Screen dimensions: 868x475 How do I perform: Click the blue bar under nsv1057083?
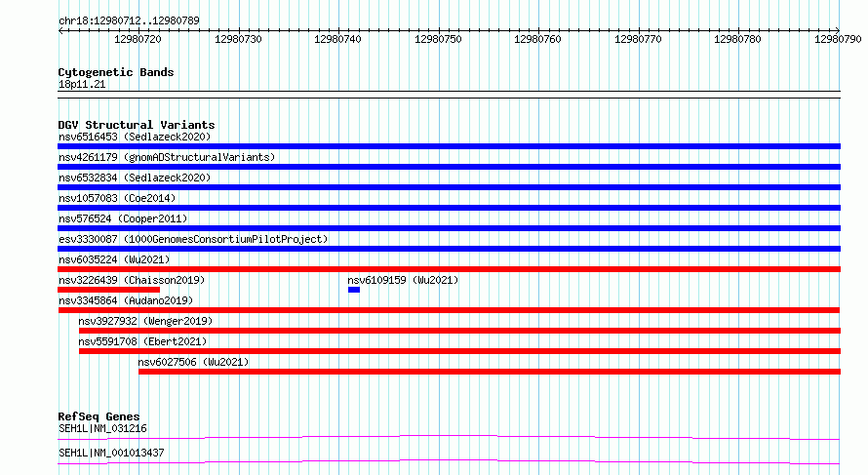click(449, 208)
